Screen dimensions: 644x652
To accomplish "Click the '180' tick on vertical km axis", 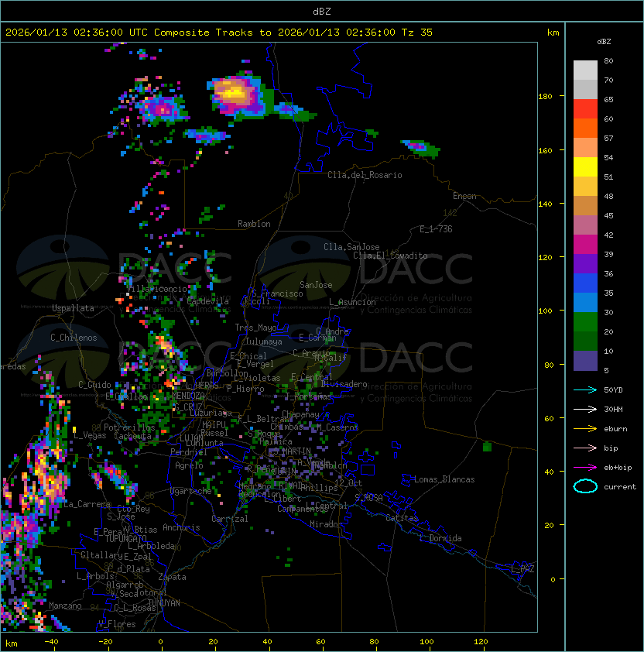I will pyautogui.click(x=545, y=97).
